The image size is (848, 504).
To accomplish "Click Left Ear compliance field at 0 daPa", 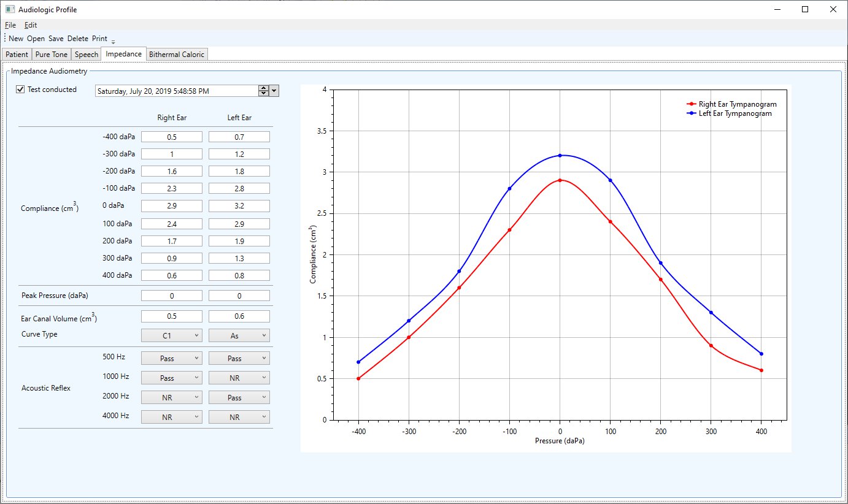I will click(239, 206).
